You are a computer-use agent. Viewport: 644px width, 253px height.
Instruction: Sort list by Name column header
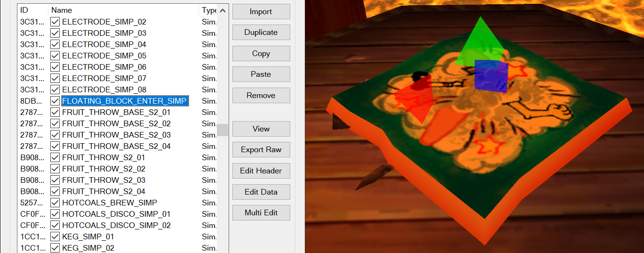[124, 10]
